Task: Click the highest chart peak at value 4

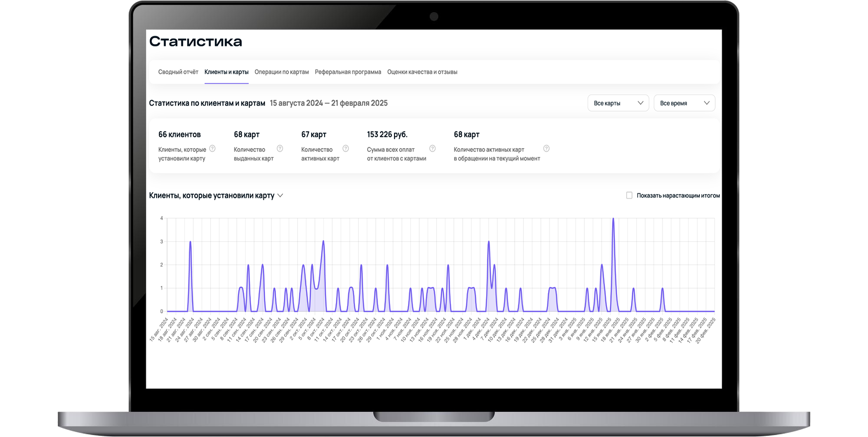Action: click(x=613, y=219)
